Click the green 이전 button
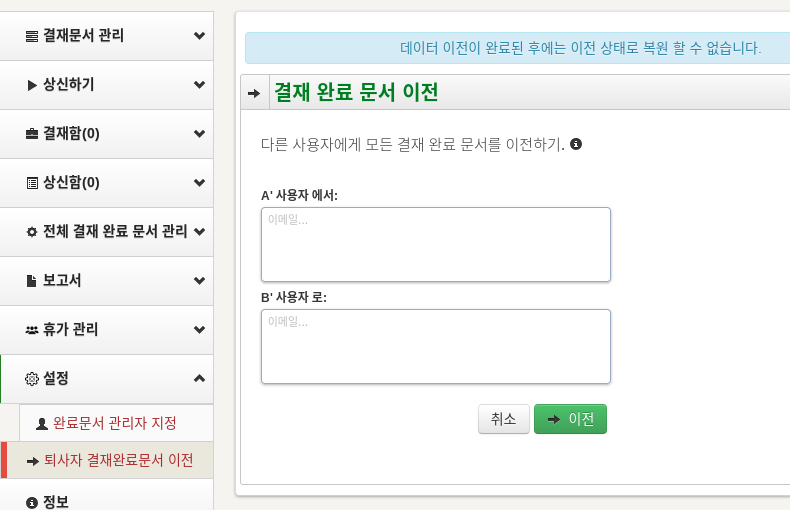This screenshot has width=790, height=510. (x=570, y=419)
